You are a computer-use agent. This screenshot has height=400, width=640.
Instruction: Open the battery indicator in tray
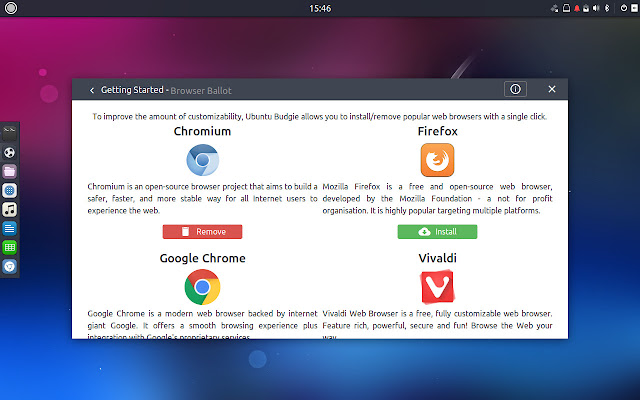[586, 8]
